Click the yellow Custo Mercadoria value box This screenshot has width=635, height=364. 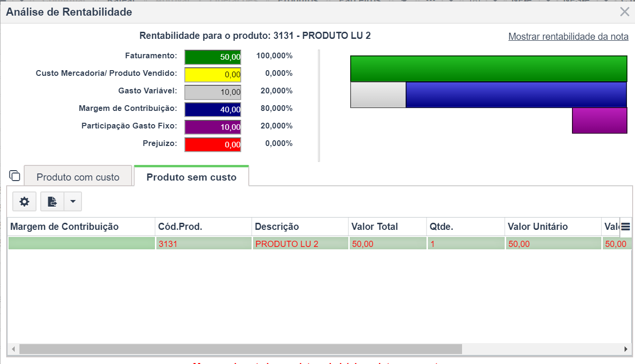click(213, 74)
